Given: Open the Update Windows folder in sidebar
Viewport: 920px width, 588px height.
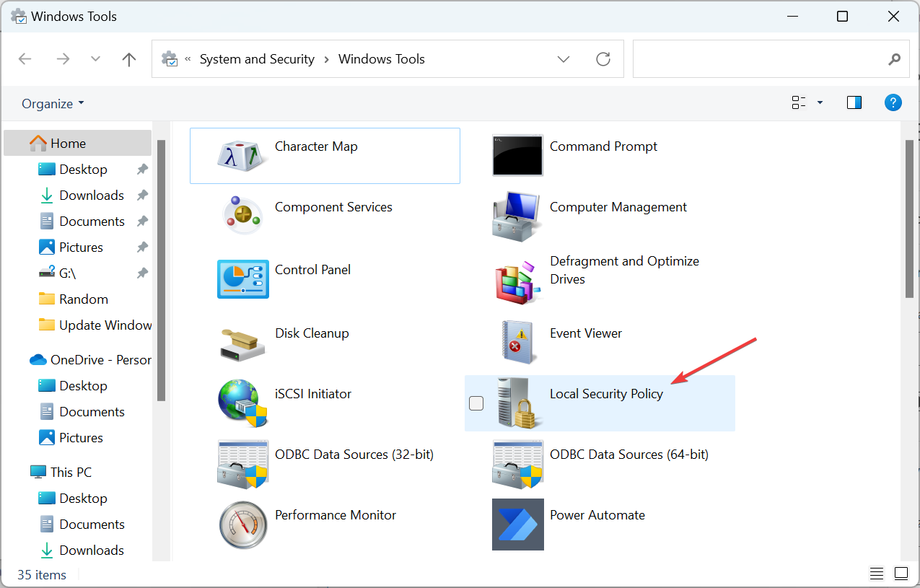Looking at the screenshot, I should coord(95,325).
